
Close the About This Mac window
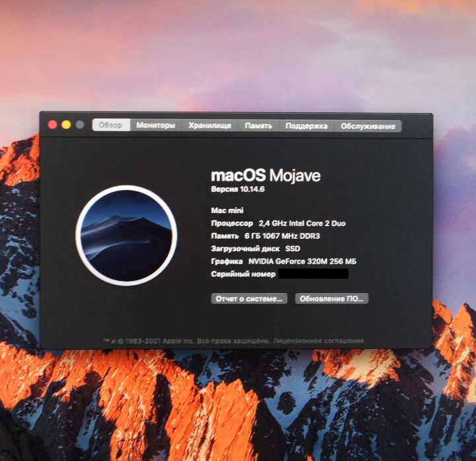point(53,125)
